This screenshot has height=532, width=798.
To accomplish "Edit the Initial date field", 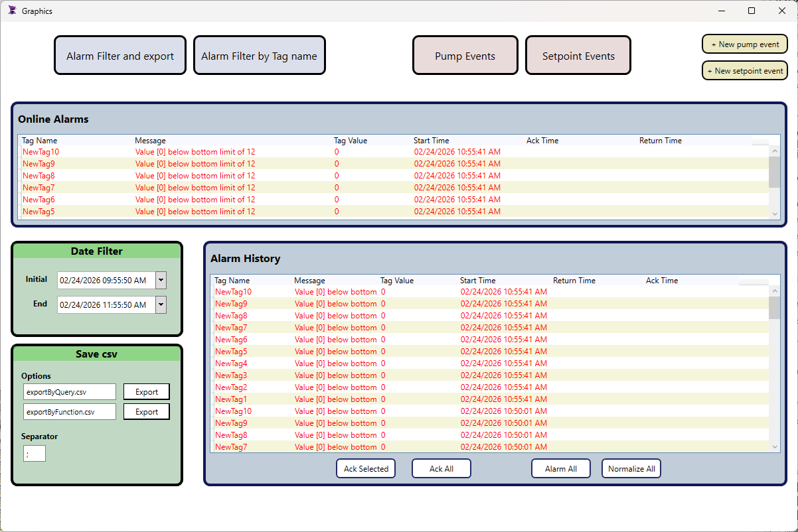I will click(x=106, y=280).
